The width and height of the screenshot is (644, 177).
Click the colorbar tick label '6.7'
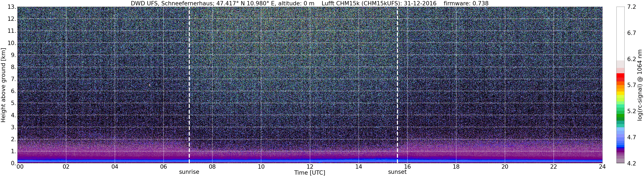tap(632, 33)
